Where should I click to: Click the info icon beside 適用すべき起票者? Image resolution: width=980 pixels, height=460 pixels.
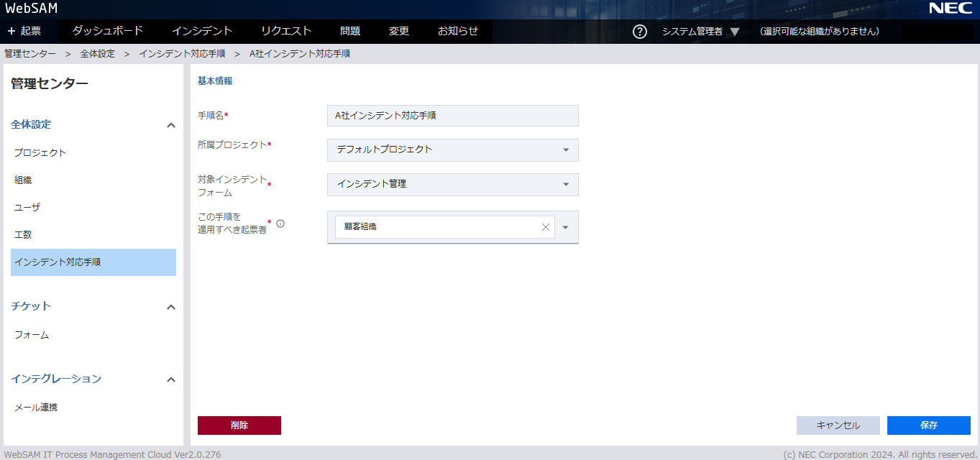[280, 224]
